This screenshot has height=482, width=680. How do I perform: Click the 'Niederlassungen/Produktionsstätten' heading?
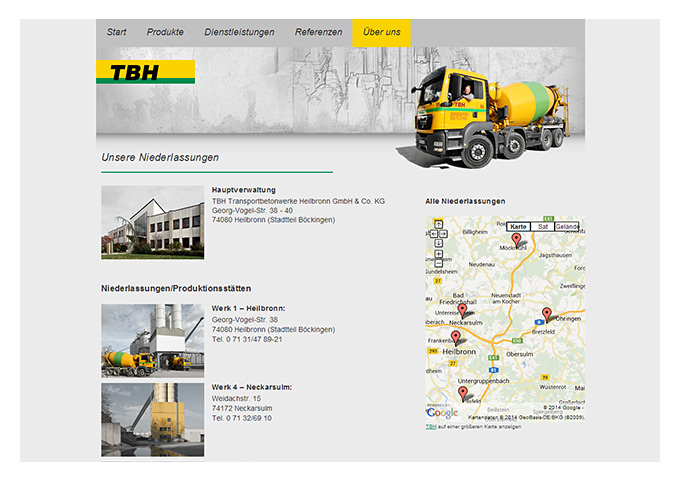point(176,289)
